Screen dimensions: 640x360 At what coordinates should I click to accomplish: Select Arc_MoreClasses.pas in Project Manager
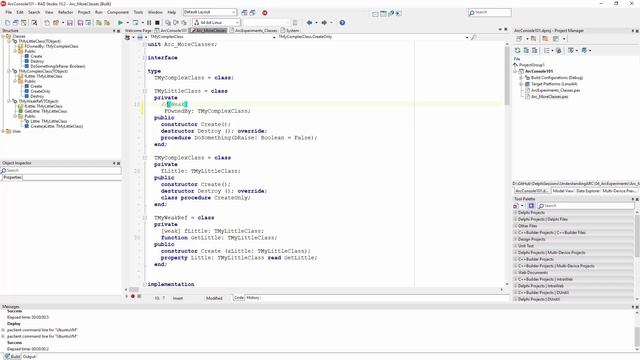coord(549,97)
